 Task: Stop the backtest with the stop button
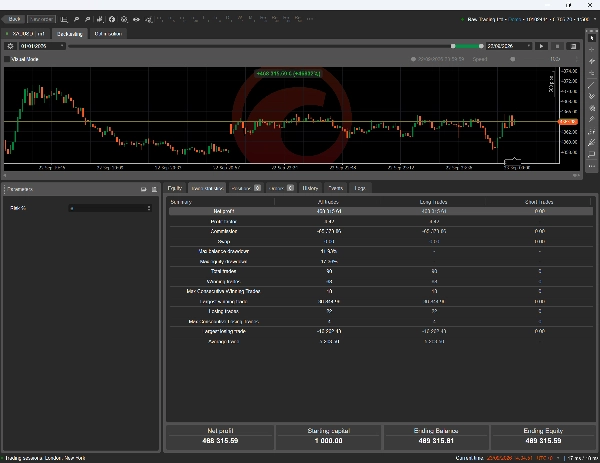(557, 46)
